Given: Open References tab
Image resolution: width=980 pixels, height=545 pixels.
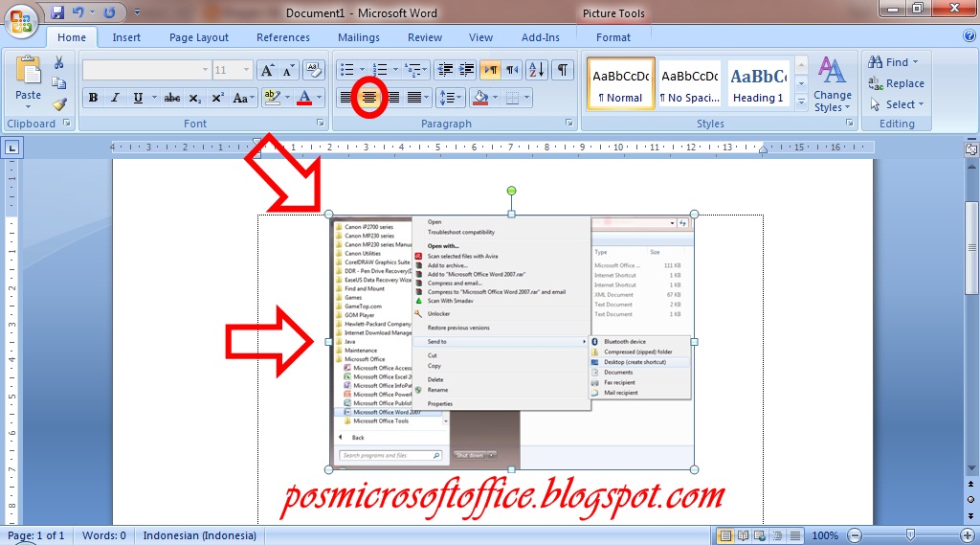Looking at the screenshot, I should point(283,37).
